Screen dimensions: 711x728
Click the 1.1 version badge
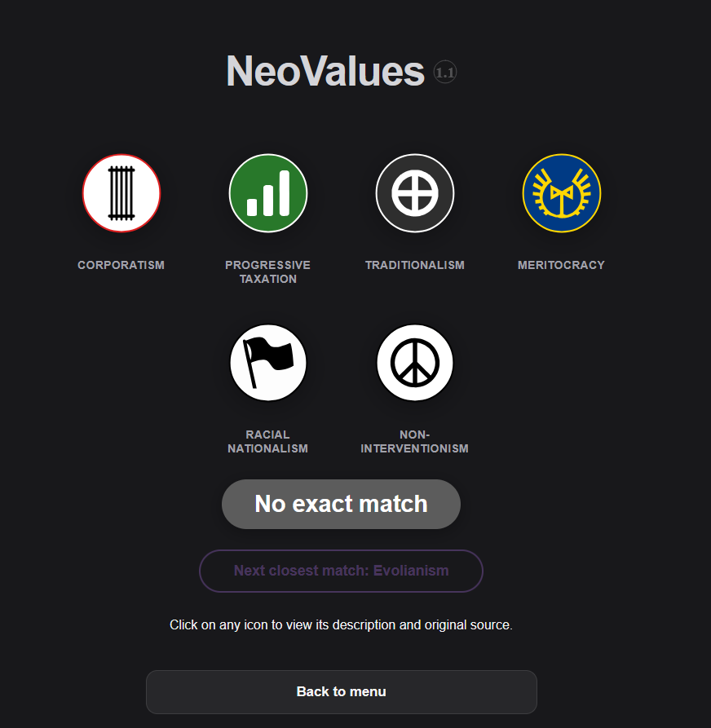tap(445, 73)
